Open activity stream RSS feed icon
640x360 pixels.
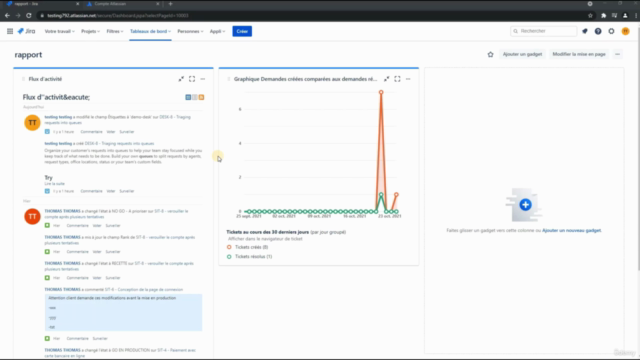[x=201, y=97]
